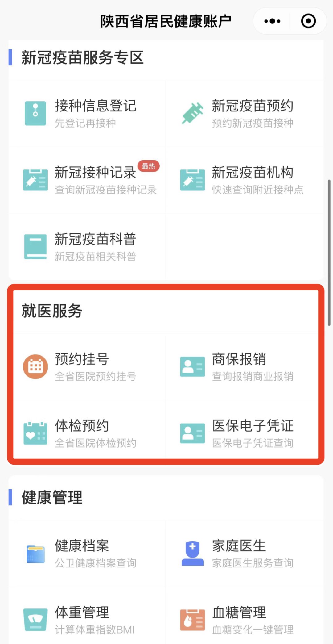Select the 就医服务 section heading
The height and width of the screenshot is (644, 333).
52,311
